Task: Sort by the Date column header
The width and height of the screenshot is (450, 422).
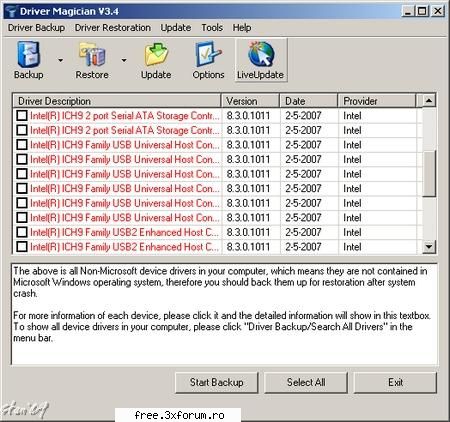Action: [309, 101]
